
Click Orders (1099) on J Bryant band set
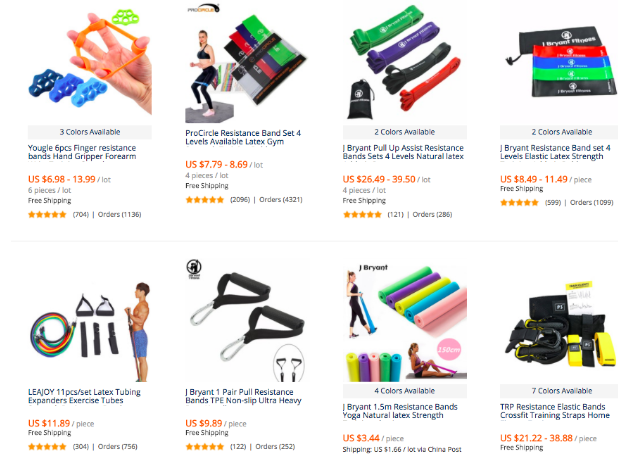click(x=592, y=203)
